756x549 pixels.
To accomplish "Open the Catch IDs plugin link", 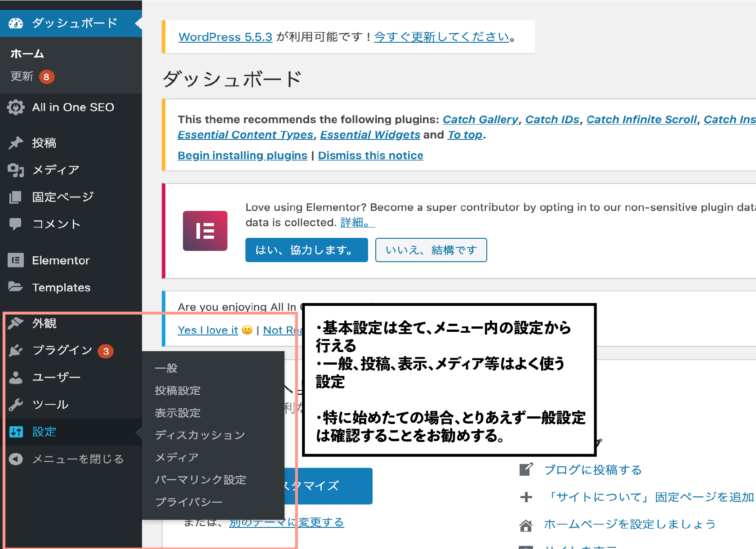I will point(552,120).
